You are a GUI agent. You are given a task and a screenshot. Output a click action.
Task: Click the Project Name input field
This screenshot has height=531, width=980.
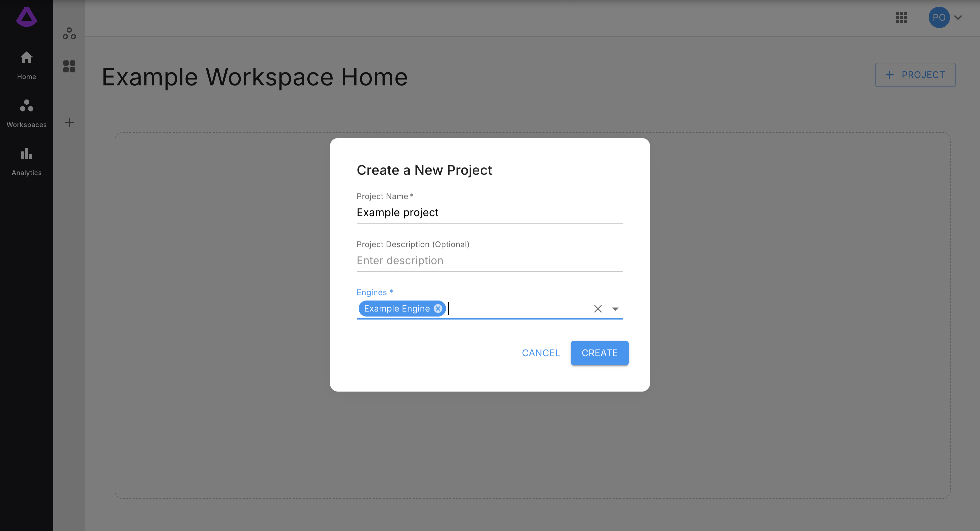[x=490, y=212]
